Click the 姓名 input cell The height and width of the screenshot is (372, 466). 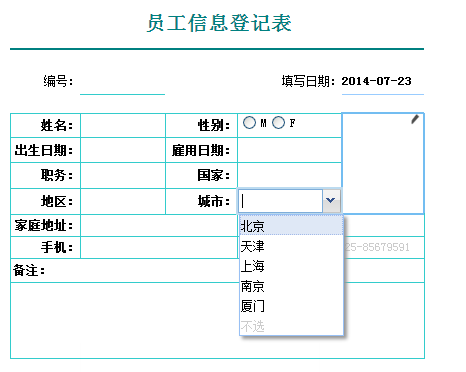pyautogui.click(x=123, y=125)
